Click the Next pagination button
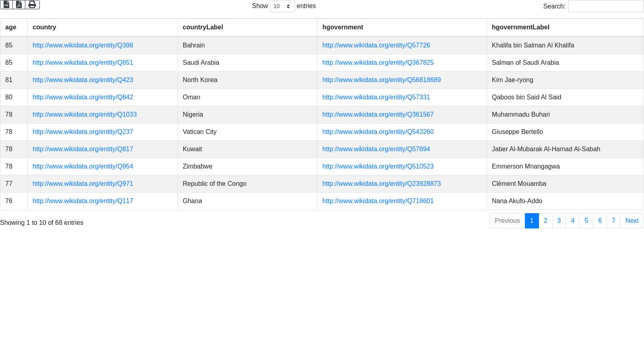Image resolution: width=644 pixels, height=362 pixels. (632, 221)
